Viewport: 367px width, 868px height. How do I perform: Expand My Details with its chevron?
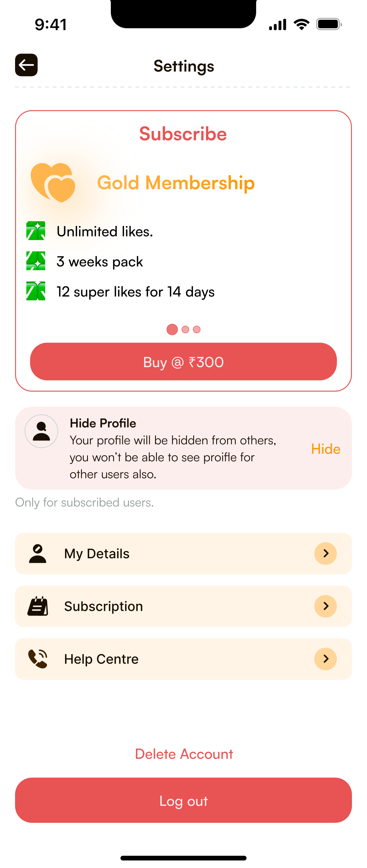point(325,554)
